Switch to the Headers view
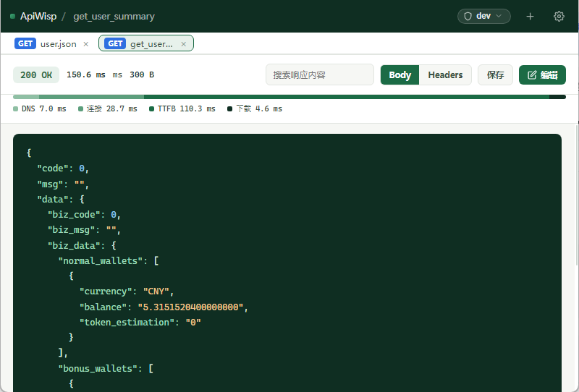The width and height of the screenshot is (579, 392). (x=445, y=75)
